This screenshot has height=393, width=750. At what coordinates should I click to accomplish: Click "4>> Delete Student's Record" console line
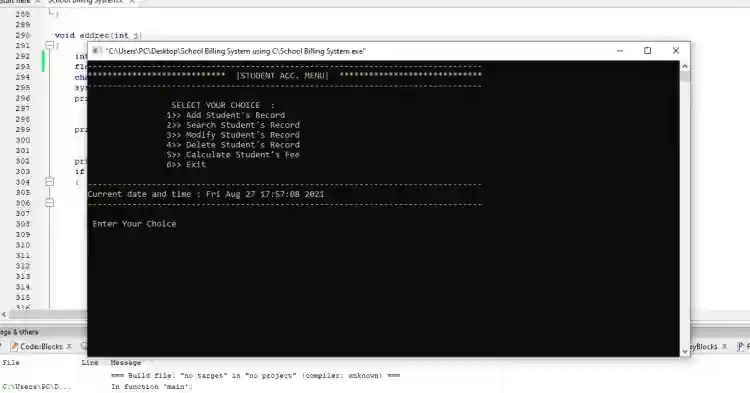[x=233, y=144]
